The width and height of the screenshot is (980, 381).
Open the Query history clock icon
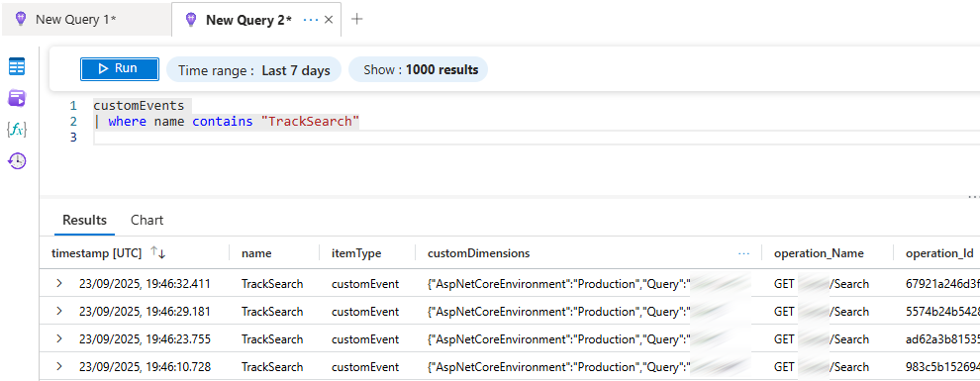pyautogui.click(x=17, y=161)
